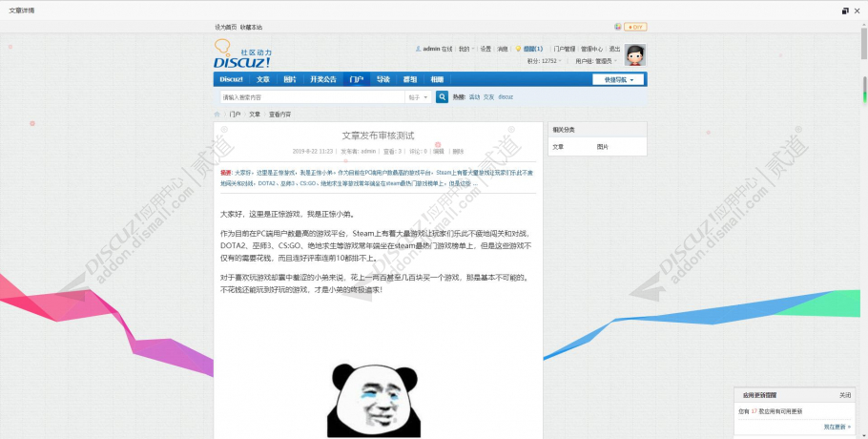The height and width of the screenshot is (439, 868).
Task: Expand the 积分: 12752 dropdown
Action: (x=544, y=61)
